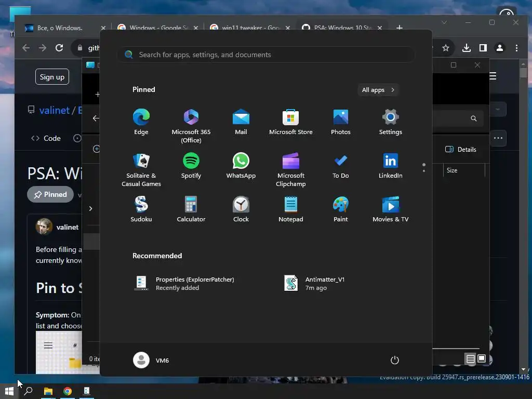Open the Sudoku game

pyautogui.click(x=141, y=209)
